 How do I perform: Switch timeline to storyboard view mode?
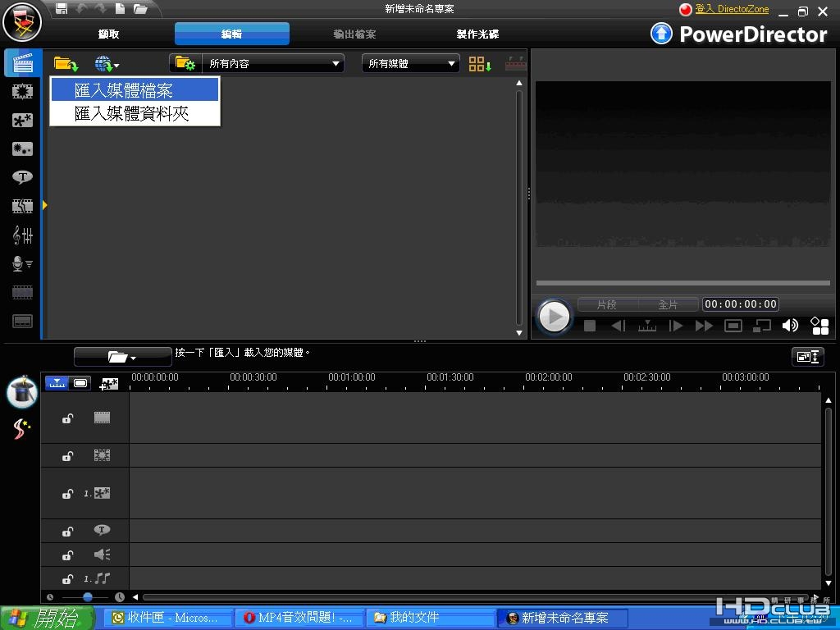(x=80, y=383)
